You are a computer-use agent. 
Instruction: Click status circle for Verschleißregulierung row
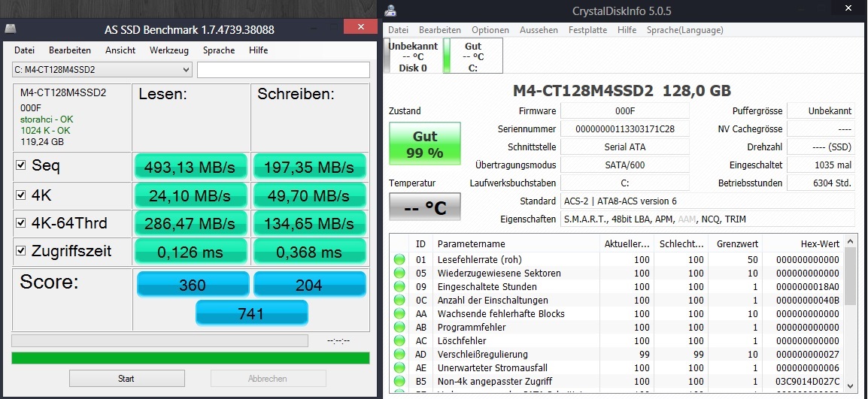(399, 354)
